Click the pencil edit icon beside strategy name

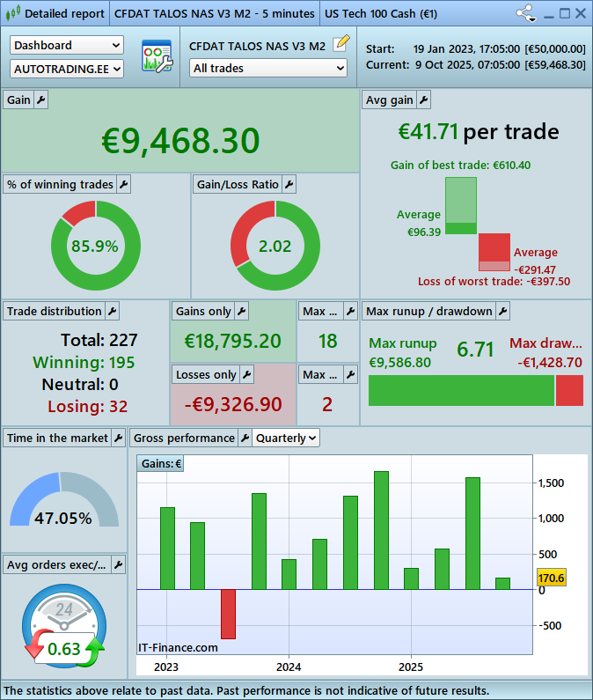(x=341, y=45)
